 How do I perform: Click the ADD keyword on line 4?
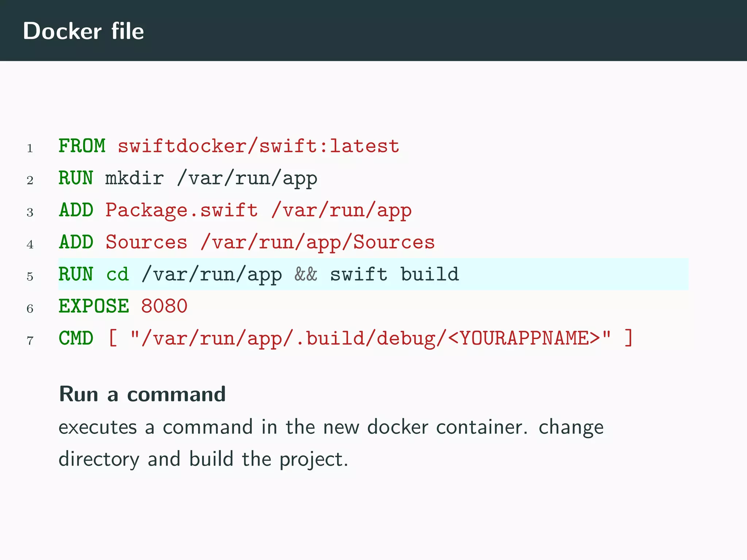[x=76, y=242]
